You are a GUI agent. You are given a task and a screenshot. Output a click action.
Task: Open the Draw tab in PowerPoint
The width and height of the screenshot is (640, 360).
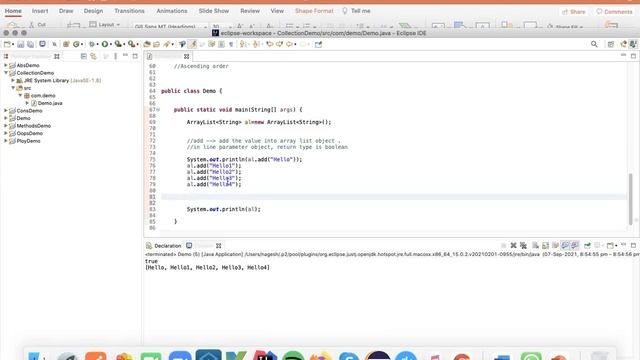66,11
